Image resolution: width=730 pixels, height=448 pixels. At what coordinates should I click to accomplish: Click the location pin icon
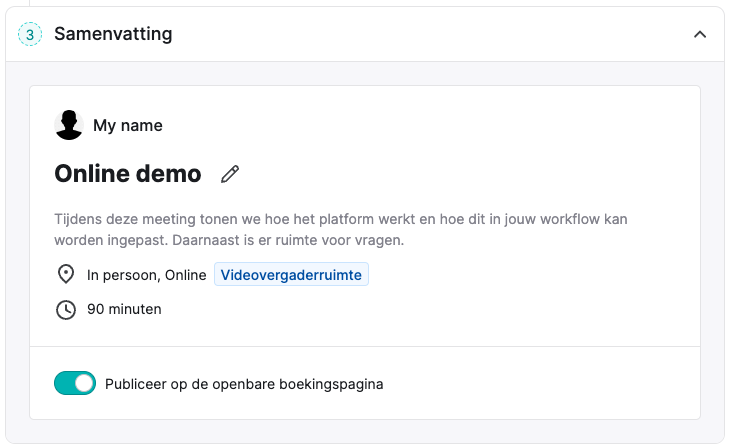point(66,274)
